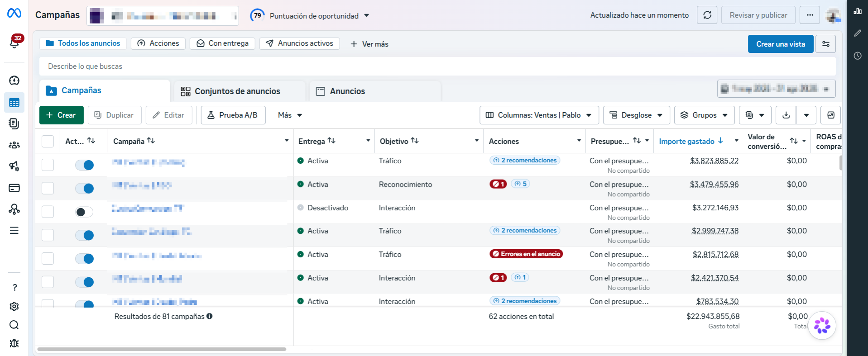
Task: Click Describe lo que buscas search field
Action: pyautogui.click(x=437, y=66)
